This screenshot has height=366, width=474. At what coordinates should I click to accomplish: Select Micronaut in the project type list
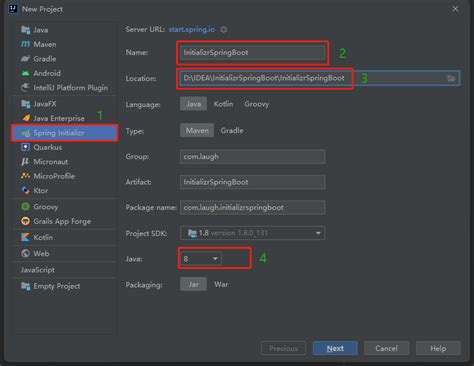point(64,162)
